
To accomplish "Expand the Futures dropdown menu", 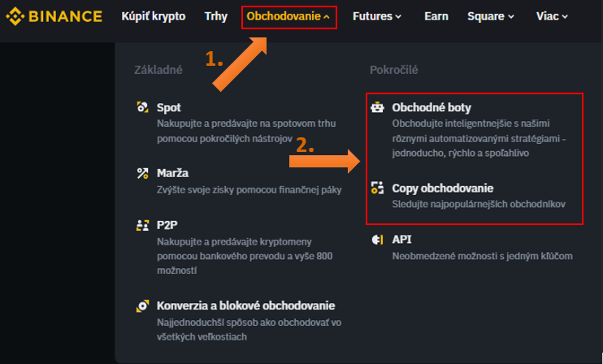I will (376, 16).
